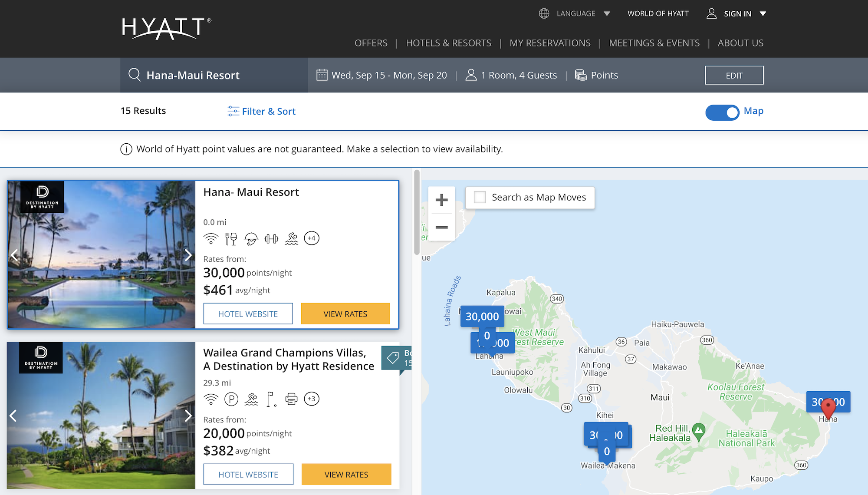Click the Hana-Maui Resort pool photo
Image resolution: width=868 pixels, height=495 pixels.
tap(102, 255)
